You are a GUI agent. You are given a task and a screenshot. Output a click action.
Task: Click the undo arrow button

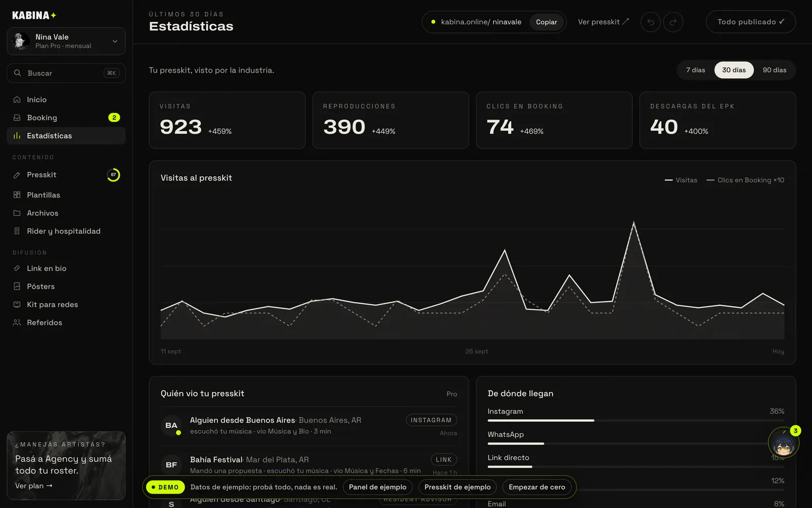pyautogui.click(x=651, y=22)
